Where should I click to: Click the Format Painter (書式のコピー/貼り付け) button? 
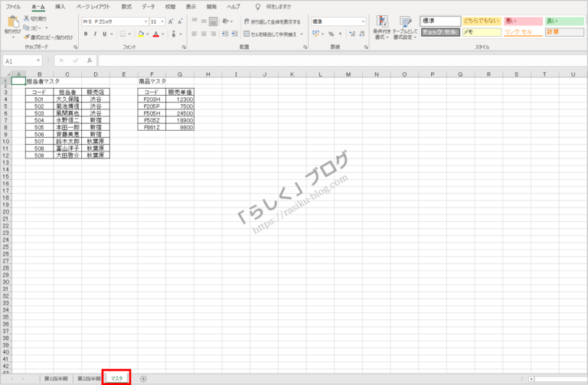coord(48,37)
